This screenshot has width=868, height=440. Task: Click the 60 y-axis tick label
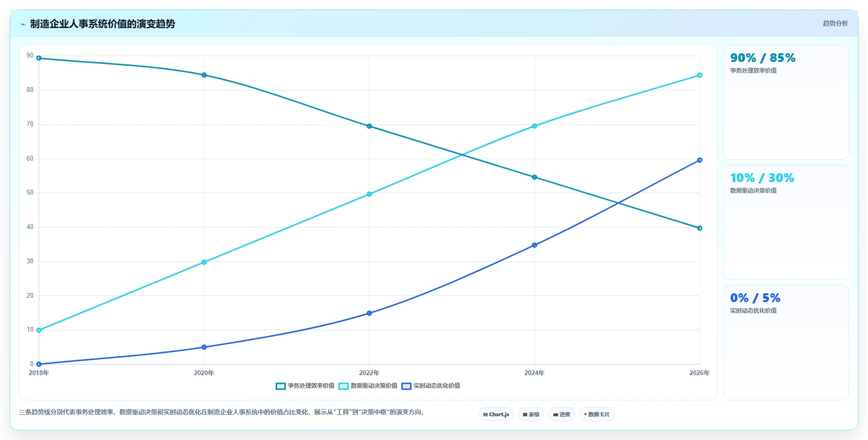pos(30,159)
